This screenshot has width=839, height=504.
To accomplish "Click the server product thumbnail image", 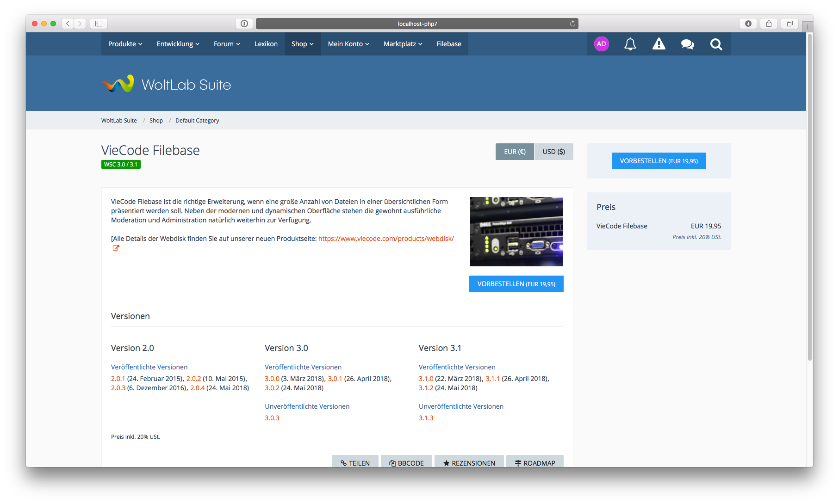I will click(x=516, y=232).
